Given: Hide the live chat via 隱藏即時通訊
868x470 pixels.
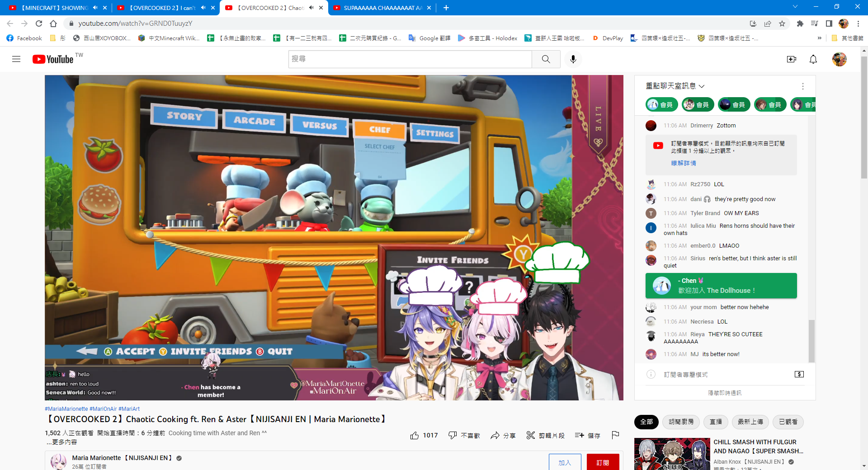Looking at the screenshot, I should click(x=725, y=393).
